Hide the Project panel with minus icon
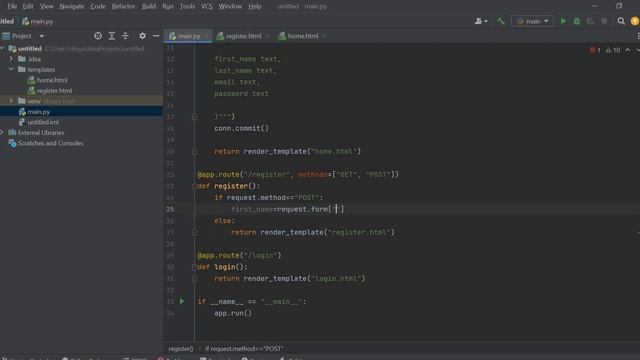This screenshot has height=360, width=640. pos(156,36)
